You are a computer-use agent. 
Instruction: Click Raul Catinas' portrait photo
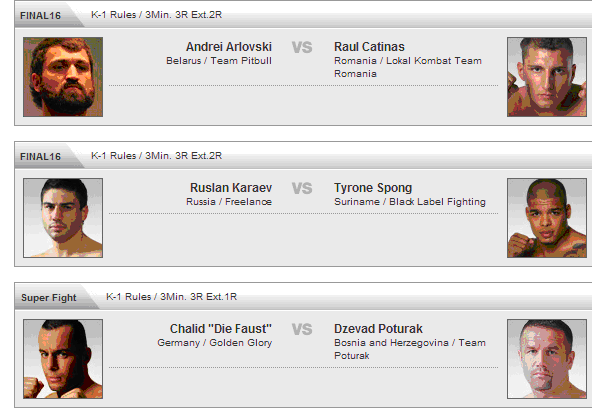(547, 77)
